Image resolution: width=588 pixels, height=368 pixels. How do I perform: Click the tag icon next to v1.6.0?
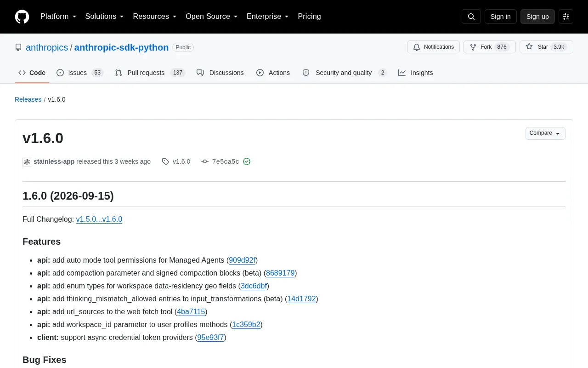pos(165,162)
